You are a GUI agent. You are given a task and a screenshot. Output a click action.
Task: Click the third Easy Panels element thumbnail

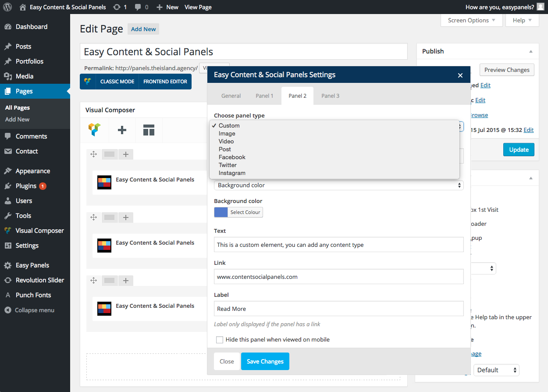coord(104,309)
